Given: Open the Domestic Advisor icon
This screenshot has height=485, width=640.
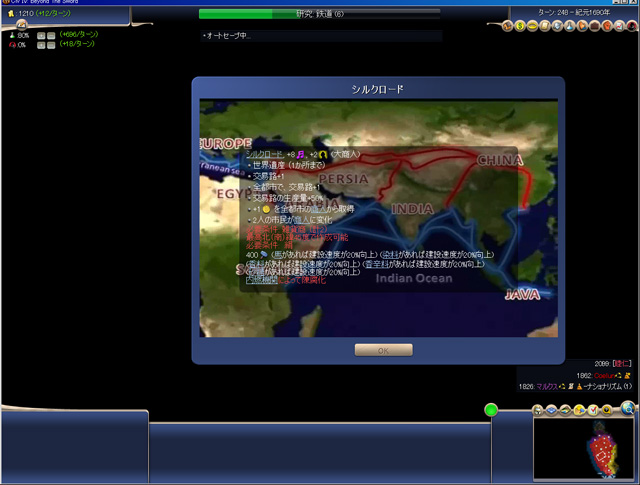Looking at the screenshot, I should point(507,26).
